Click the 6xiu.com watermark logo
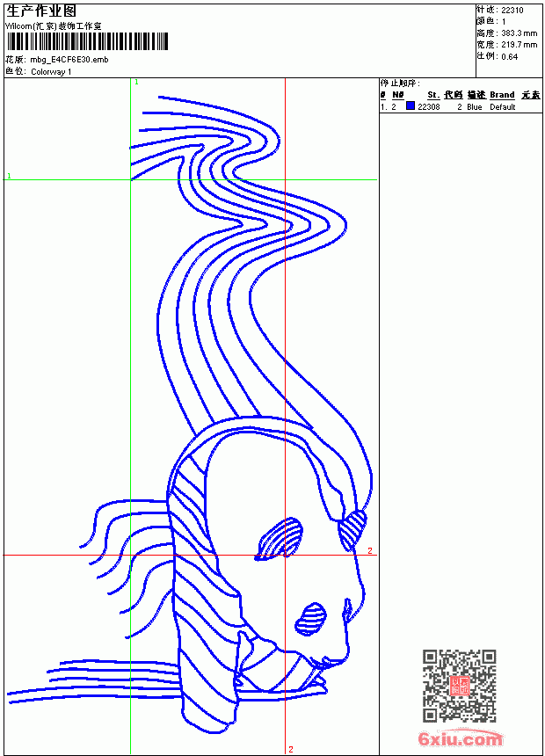Viewport: 545px width, 756px height. coord(460,738)
